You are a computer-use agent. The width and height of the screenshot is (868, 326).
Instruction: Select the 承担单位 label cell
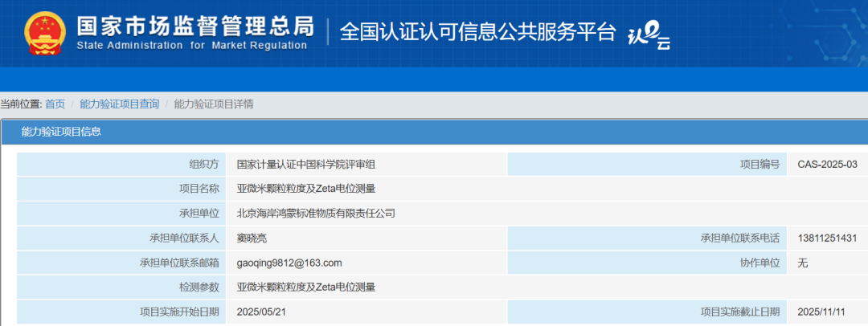pos(121,213)
